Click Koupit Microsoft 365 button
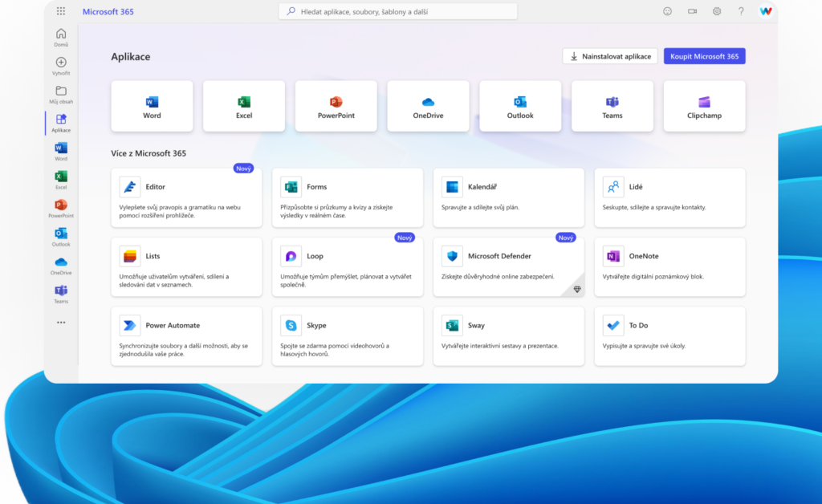 pos(704,56)
